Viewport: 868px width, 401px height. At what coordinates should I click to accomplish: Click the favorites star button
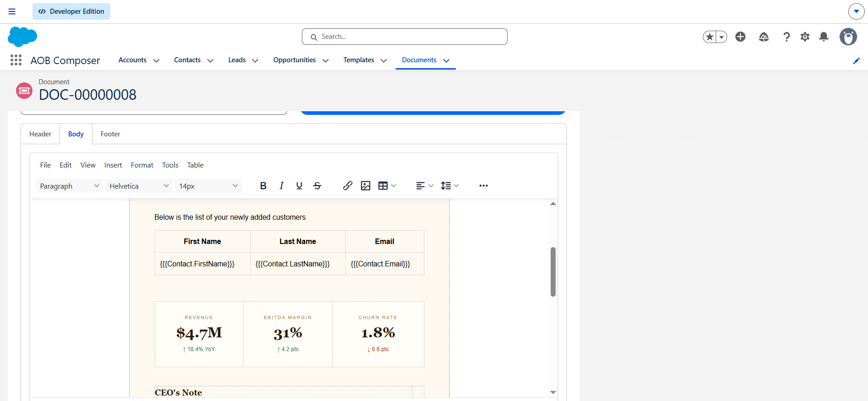[x=710, y=37]
